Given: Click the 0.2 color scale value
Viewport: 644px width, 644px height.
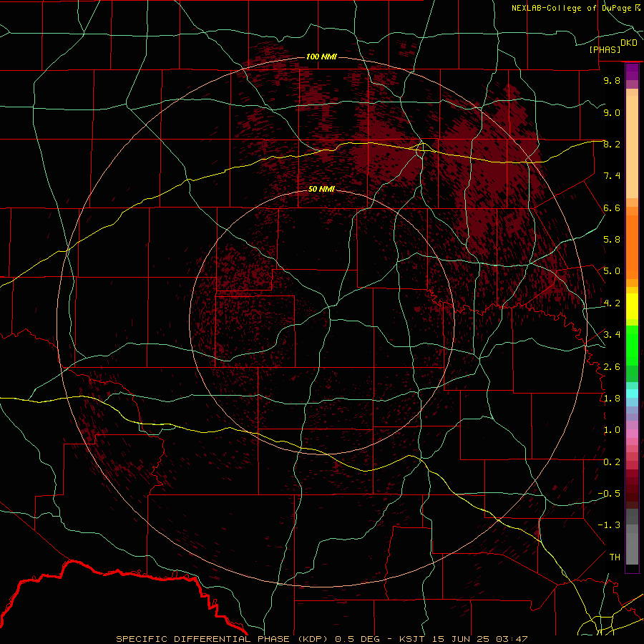Looking at the screenshot, I should pos(612,462).
